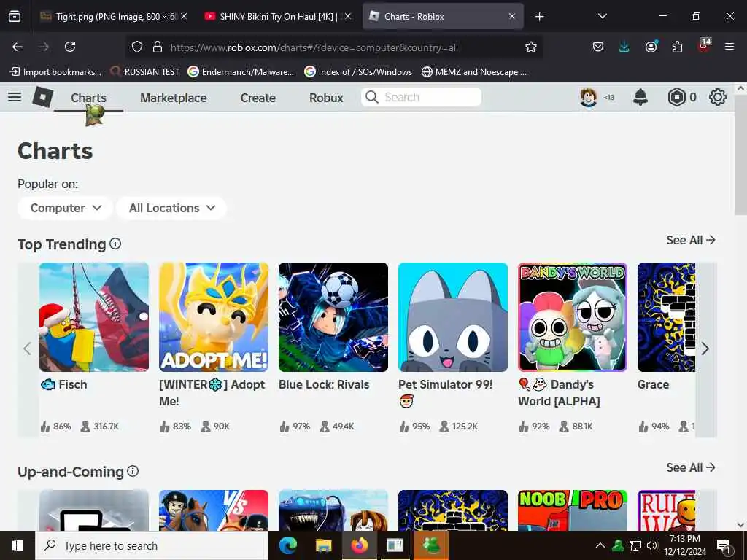
Task: Open the Create nav item
Action: 258,98
